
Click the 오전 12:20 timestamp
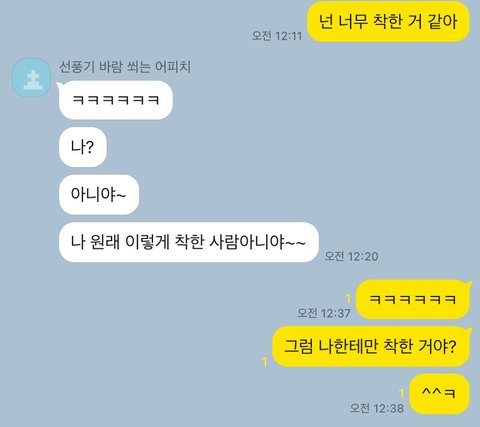click(x=351, y=256)
